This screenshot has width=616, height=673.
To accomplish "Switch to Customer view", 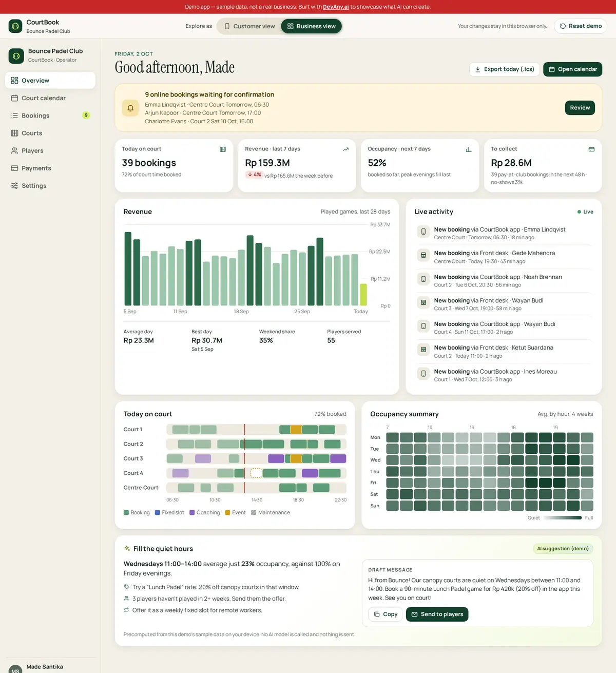I will [x=249, y=26].
